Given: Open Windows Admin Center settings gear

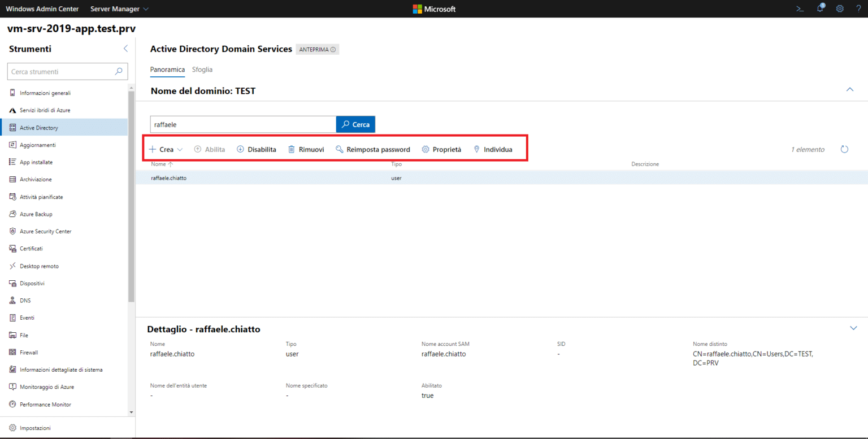Looking at the screenshot, I should pyautogui.click(x=840, y=8).
